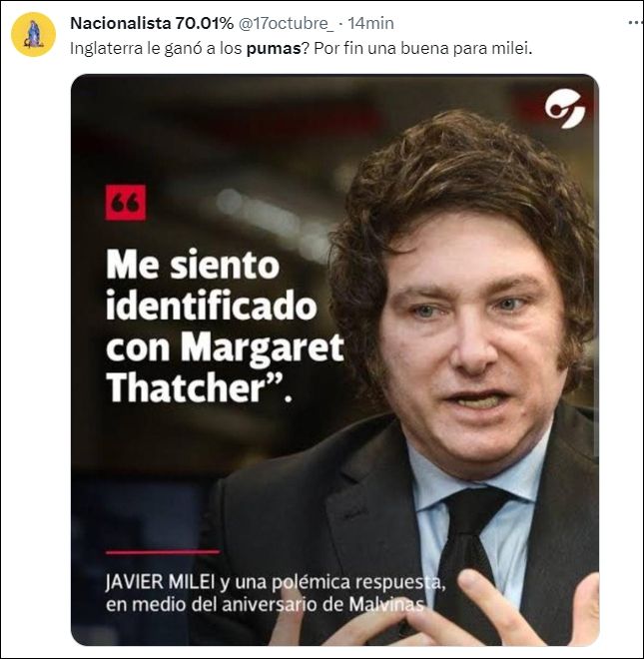The image size is (644, 659).
Task: Click the yellow profile avatar of Nacionalista
Action: pos(33,35)
